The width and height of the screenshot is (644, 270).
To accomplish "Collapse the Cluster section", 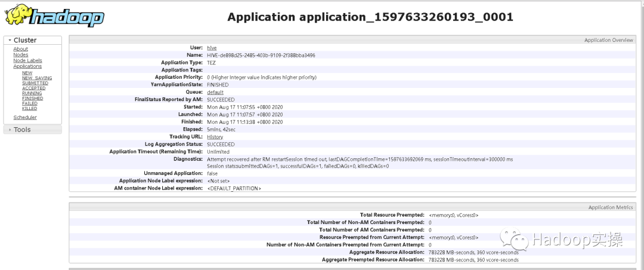I will tap(32, 41).
